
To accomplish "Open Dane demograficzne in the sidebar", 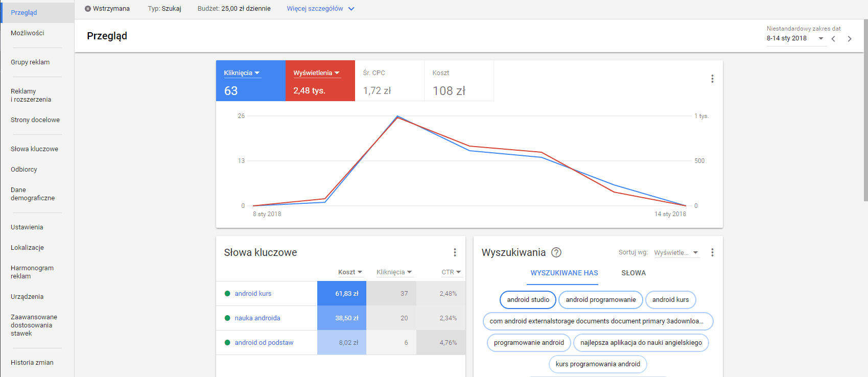I will point(33,194).
